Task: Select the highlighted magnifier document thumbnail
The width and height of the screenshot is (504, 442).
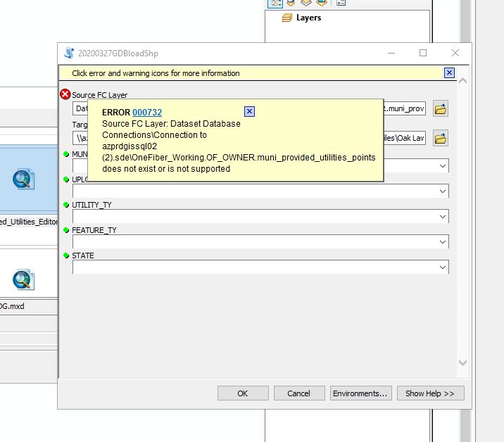Action: tap(23, 179)
